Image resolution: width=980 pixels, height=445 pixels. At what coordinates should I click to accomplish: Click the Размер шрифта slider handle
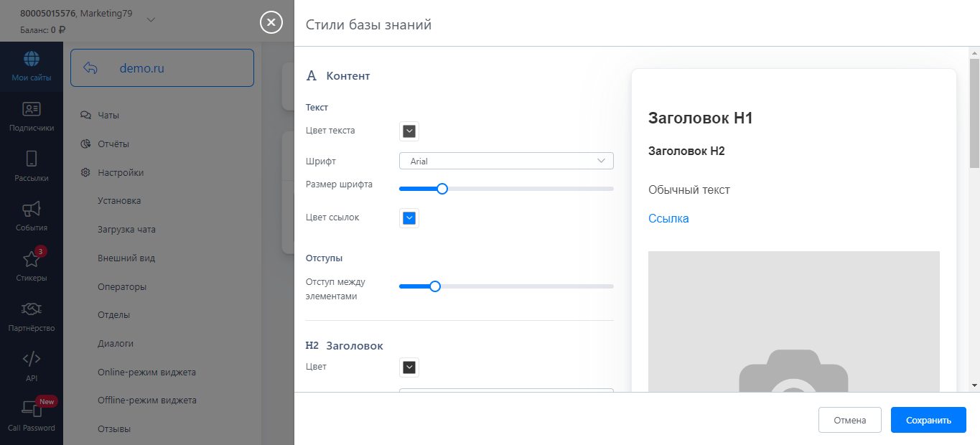coord(442,189)
